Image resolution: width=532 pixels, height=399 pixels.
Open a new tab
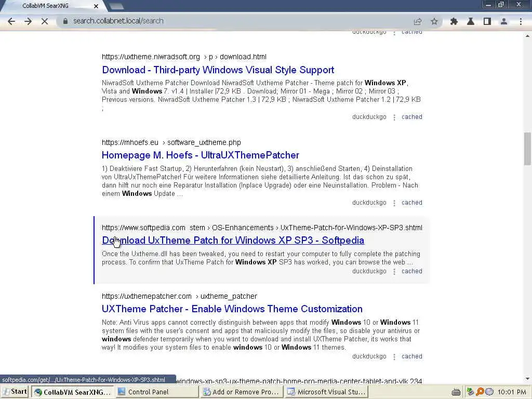pyautogui.click(x=117, y=6)
